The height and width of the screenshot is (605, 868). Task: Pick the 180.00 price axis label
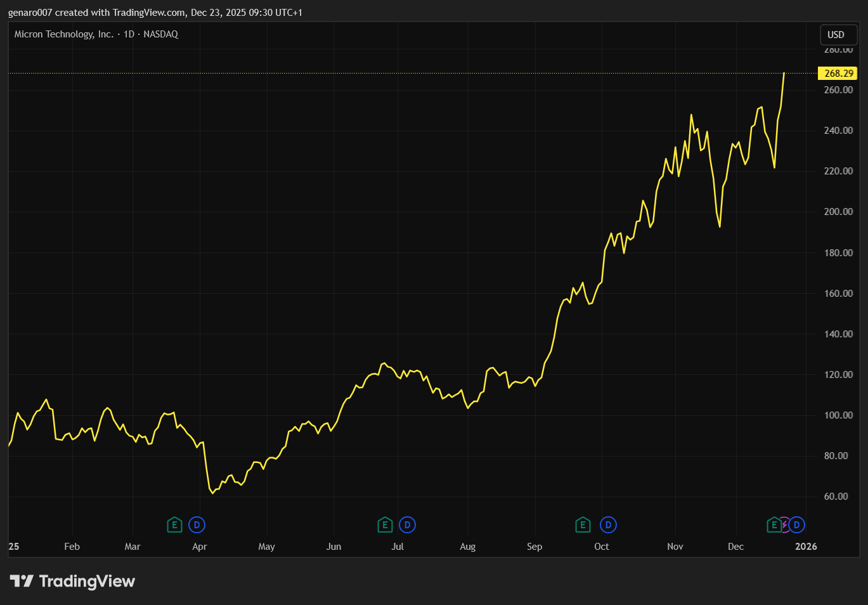[838, 253]
